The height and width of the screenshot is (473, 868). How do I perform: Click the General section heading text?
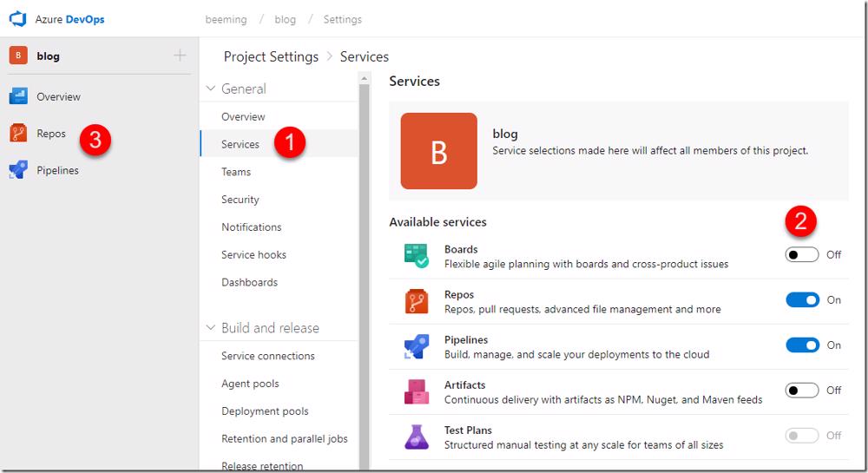[244, 89]
